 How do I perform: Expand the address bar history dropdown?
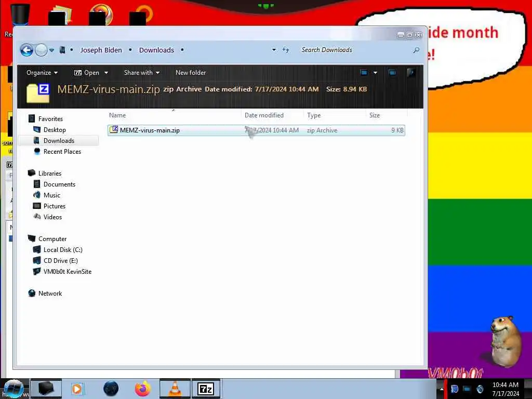coord(274,50)
